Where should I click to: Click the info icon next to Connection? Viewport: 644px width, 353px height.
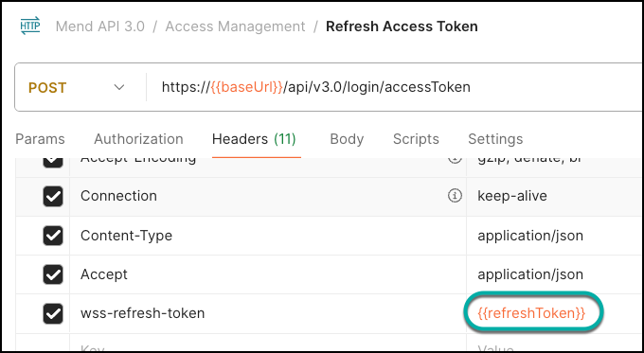click(455, 196)
